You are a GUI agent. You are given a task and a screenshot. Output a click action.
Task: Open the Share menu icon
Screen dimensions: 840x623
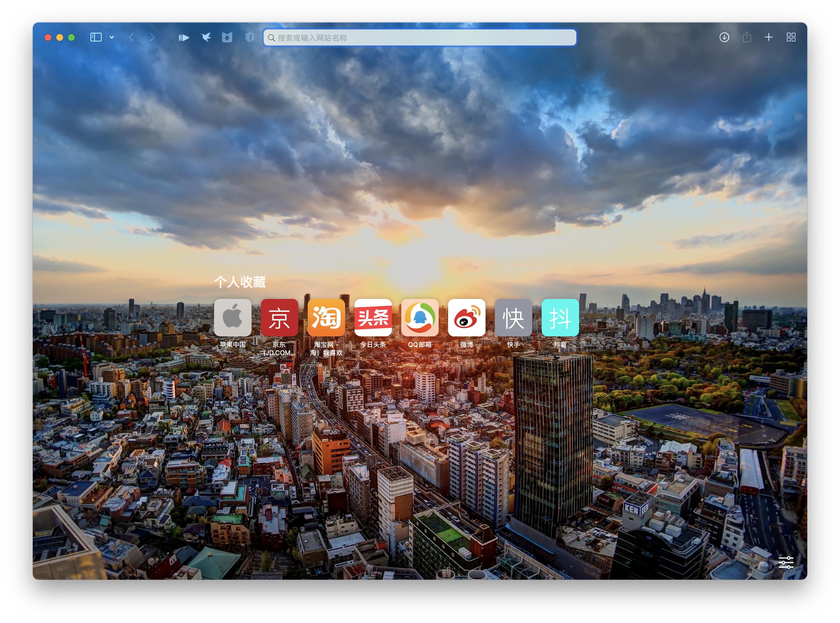[746, 37]
